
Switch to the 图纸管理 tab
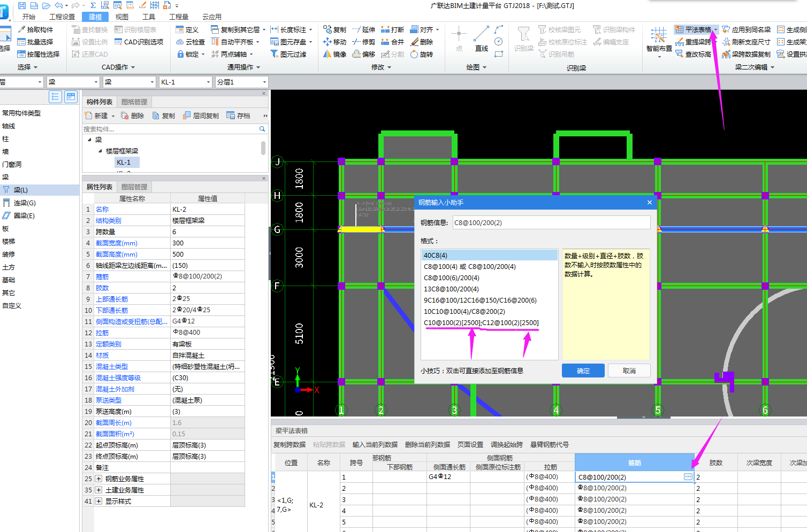pos(134,102)
